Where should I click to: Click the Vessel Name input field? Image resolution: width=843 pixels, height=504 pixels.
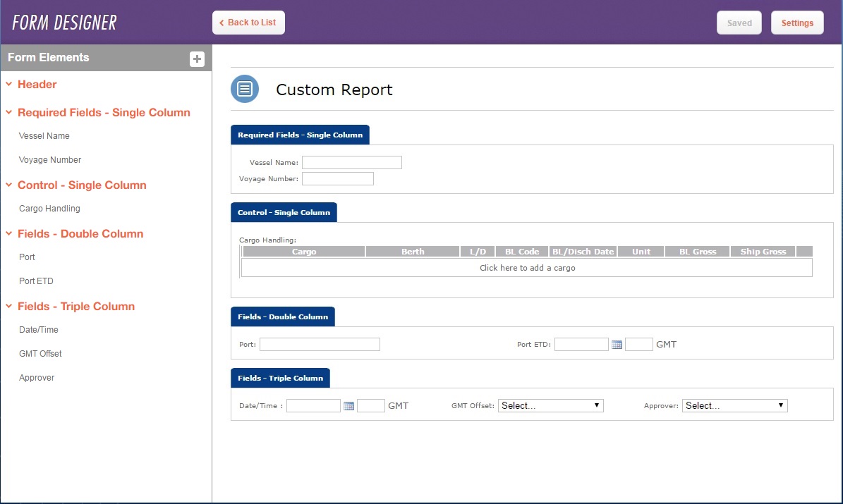click(351, 162)
